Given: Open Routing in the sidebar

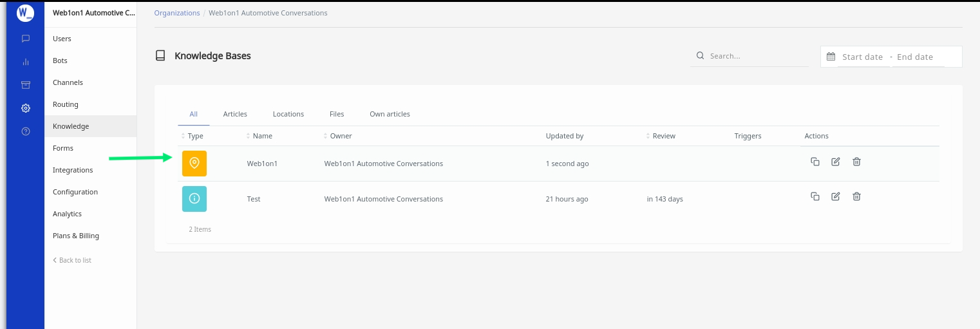Looking at the screenshot, I should point(91,104).
